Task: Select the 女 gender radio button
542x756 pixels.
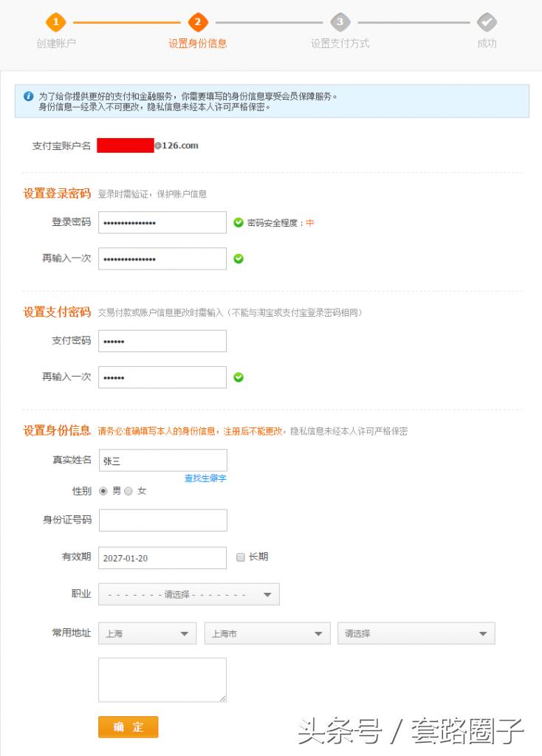Action: (129, 490)
